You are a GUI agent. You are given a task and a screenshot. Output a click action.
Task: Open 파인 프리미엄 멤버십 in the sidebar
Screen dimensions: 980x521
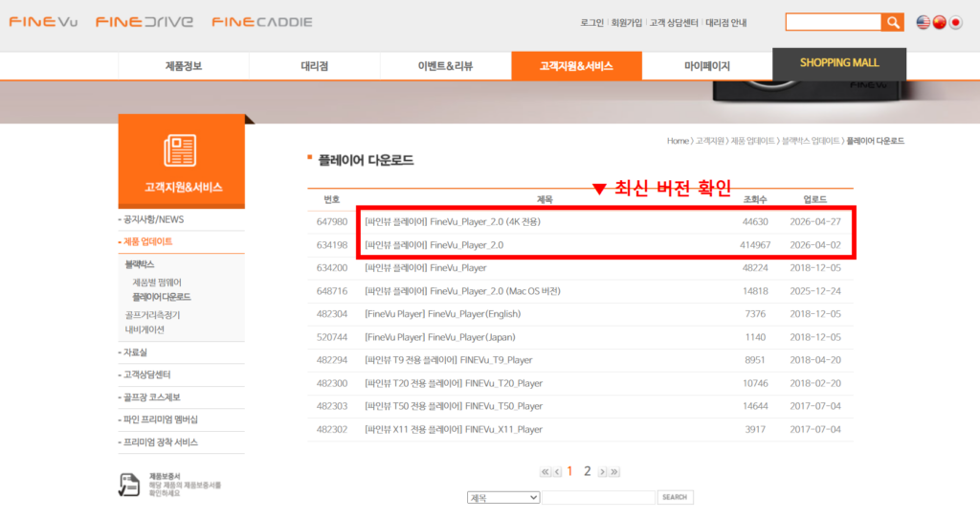[161, 419]
